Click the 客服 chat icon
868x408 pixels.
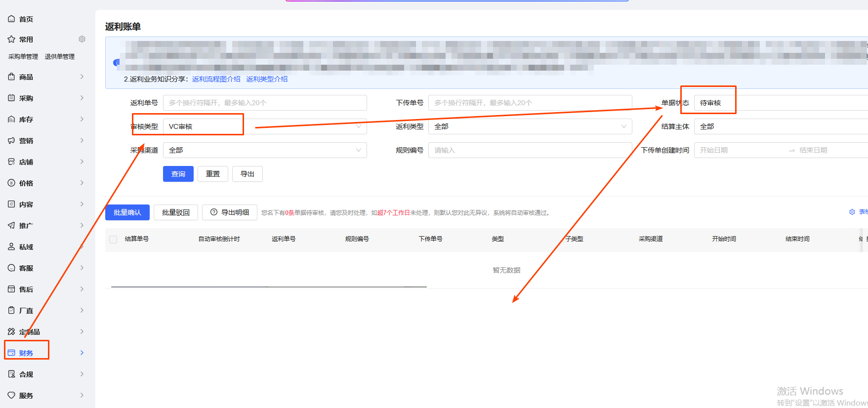click(x=11, y=268)
